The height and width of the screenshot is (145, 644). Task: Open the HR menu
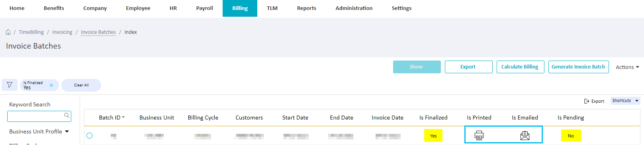173,8
